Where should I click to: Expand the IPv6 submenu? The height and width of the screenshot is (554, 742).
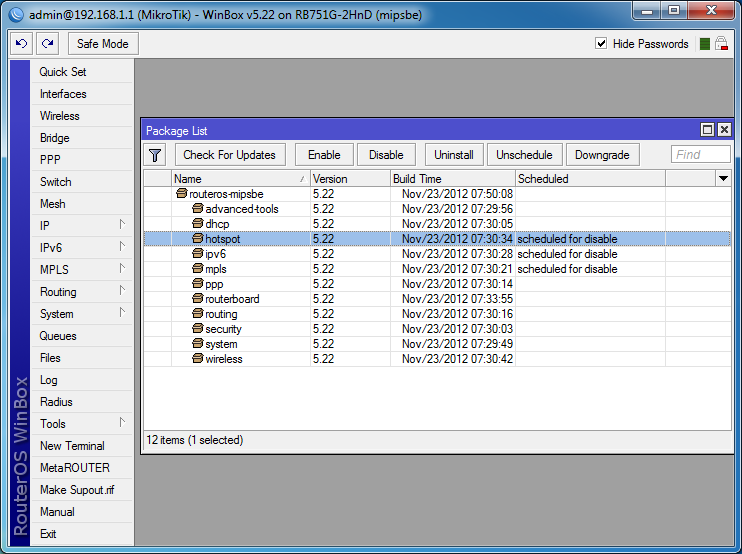coord(122,246)
